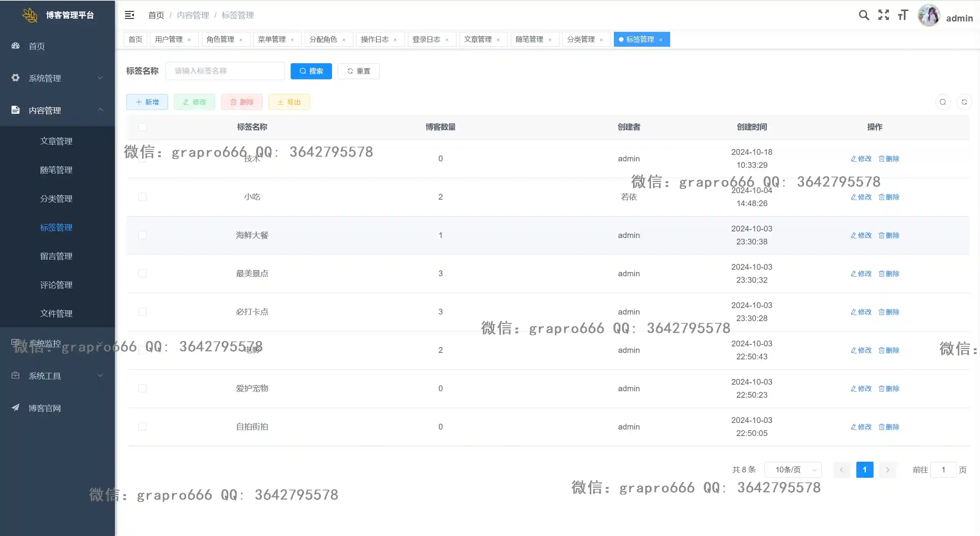Image resolution: width=980 pixels, height=536 pixels.
Task: Open global search using the magnifier icon
Action: click(x=864, y=15)
